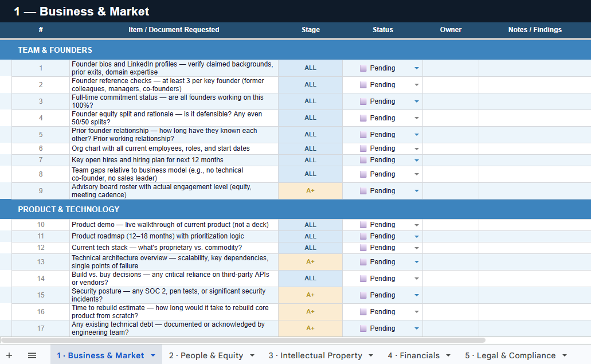Select the PRODUCT & TECHNOLOGY section header

(296, 209)
